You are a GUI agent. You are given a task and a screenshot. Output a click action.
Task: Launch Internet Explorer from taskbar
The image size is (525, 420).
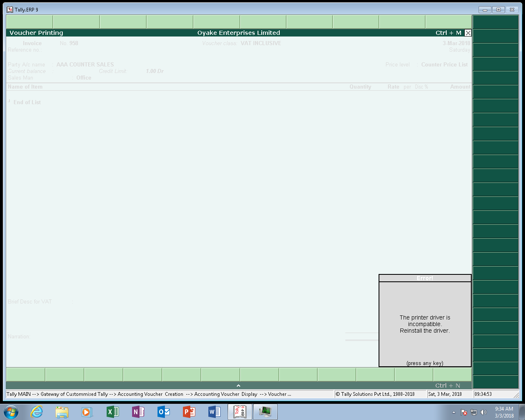37,412
